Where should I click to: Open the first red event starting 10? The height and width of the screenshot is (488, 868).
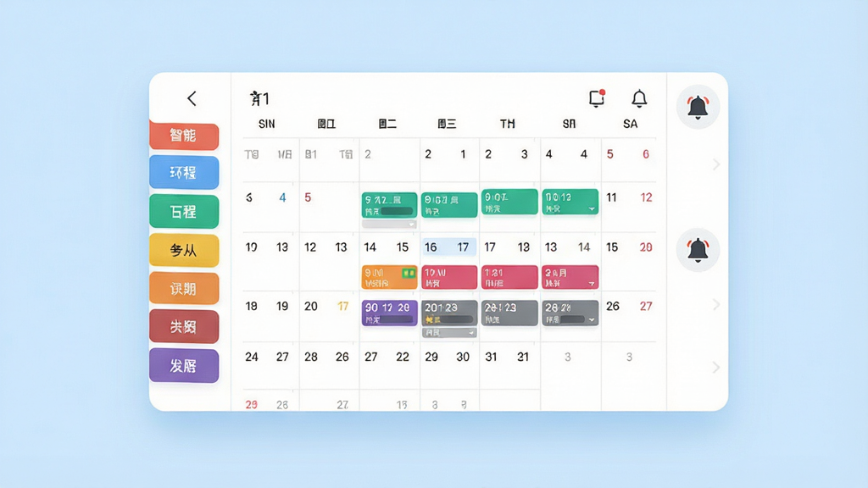click(x=449, y=277)
